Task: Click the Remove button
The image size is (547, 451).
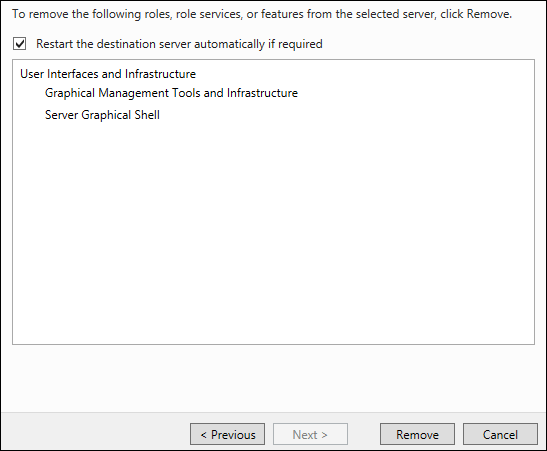Action: pyautogui.click(x=417, y=434)
